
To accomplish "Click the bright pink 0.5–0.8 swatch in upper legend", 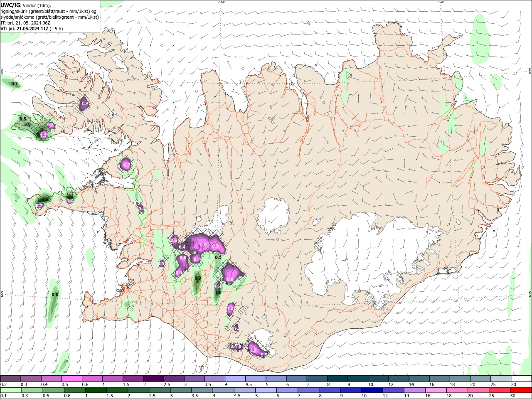I will click(71, 379).
